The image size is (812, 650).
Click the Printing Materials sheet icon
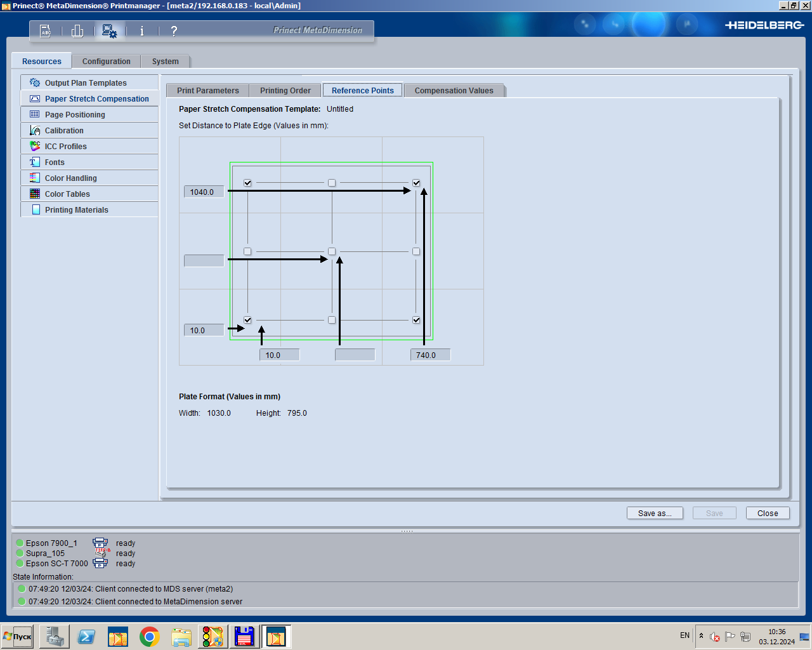point(36,210)
